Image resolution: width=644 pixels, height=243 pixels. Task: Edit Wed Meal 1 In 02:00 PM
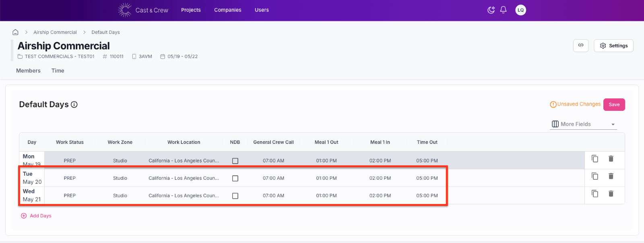click(380, 195)
